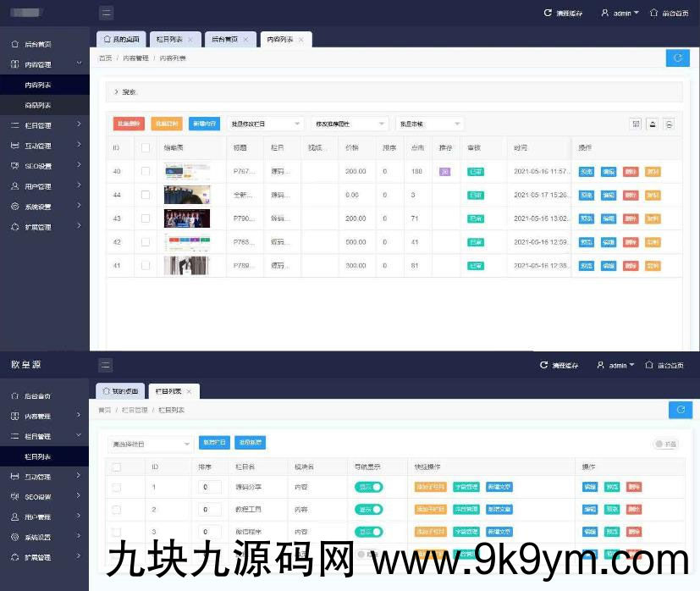Viewport: 700px width, 591px height.
Task: Expand the 搜索 panel
Action: 127,91
